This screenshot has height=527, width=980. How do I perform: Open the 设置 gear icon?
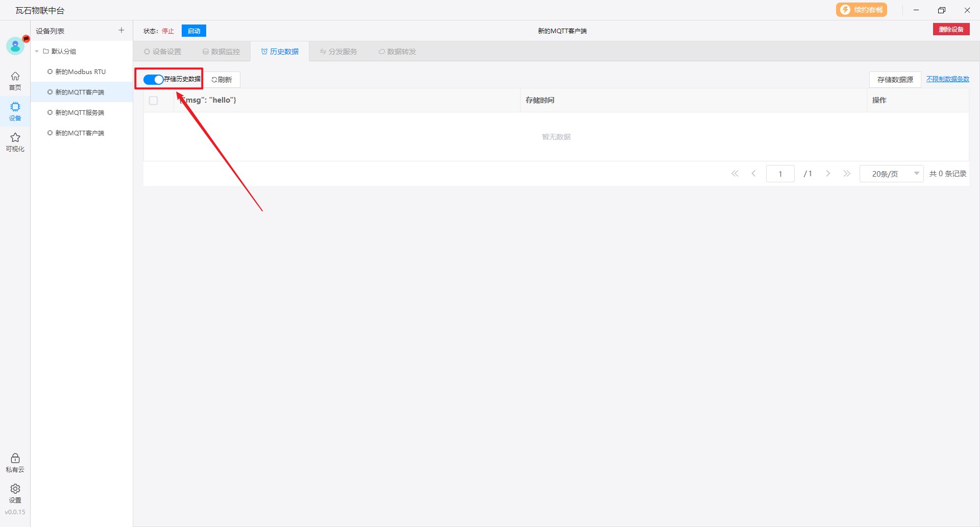point(15,493)
